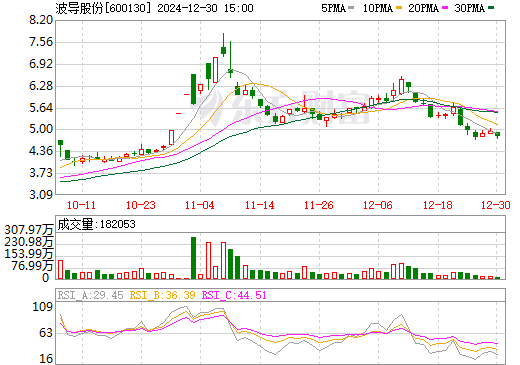The image size is (520, 365).
Task: Select the 11-04 date axis label
Action: (x=200, y=205)
